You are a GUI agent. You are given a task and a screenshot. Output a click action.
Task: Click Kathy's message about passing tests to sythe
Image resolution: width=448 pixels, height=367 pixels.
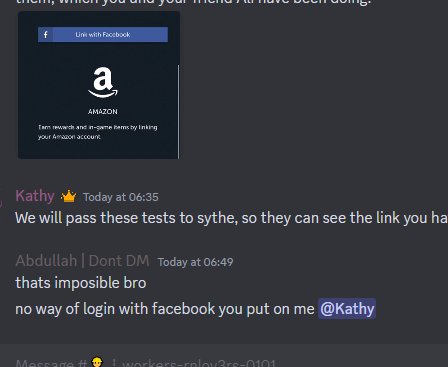click(231, 218)
